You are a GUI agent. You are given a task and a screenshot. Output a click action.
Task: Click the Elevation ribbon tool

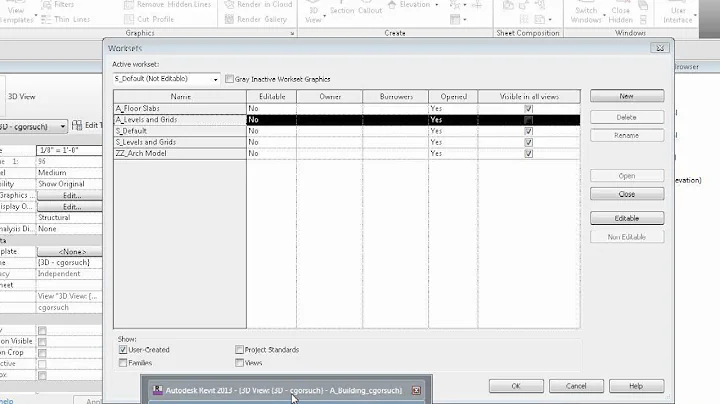point(409,5)
